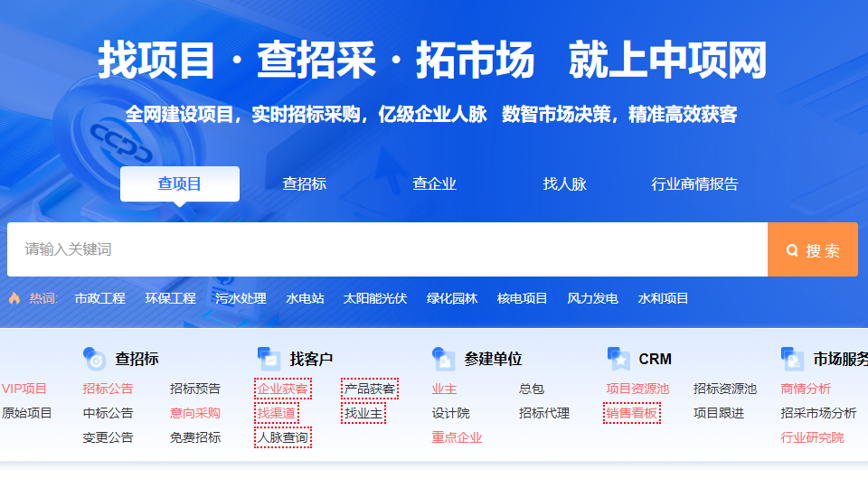868x488 pixels.
Task: Switch to the 查企业 search tab
Action: coord(435,183)
